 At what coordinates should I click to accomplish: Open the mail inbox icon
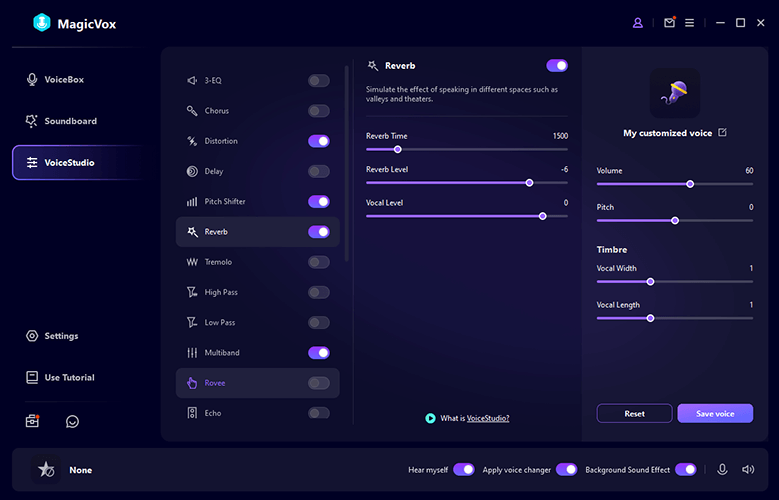[x=669, y=22]
